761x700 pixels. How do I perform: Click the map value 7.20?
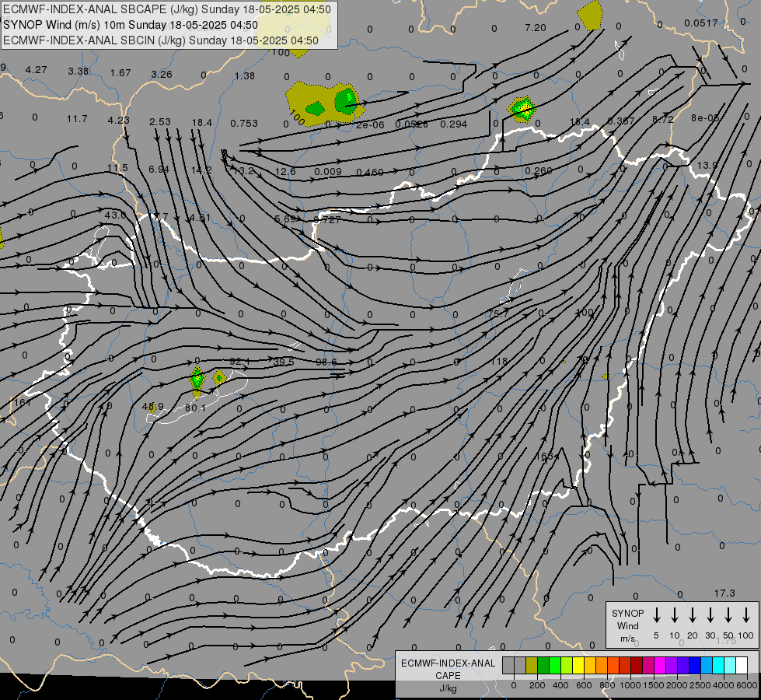click(536, 28)
